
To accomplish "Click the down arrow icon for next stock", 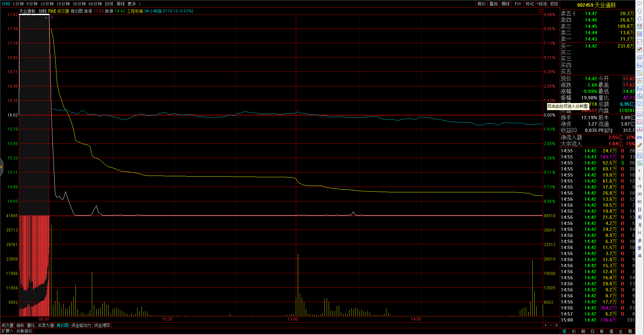I will tap(639, 19).
